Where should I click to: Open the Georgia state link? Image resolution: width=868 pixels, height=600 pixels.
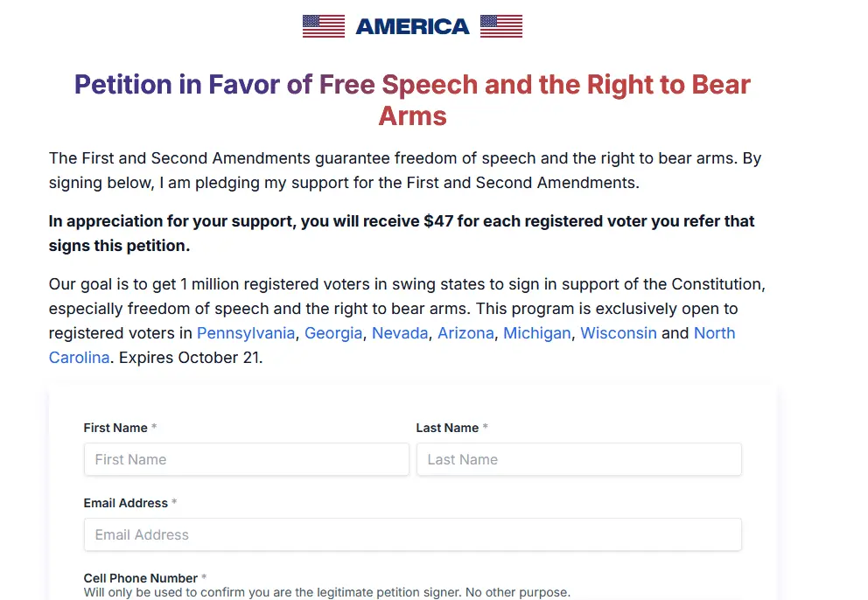(333, 333)
